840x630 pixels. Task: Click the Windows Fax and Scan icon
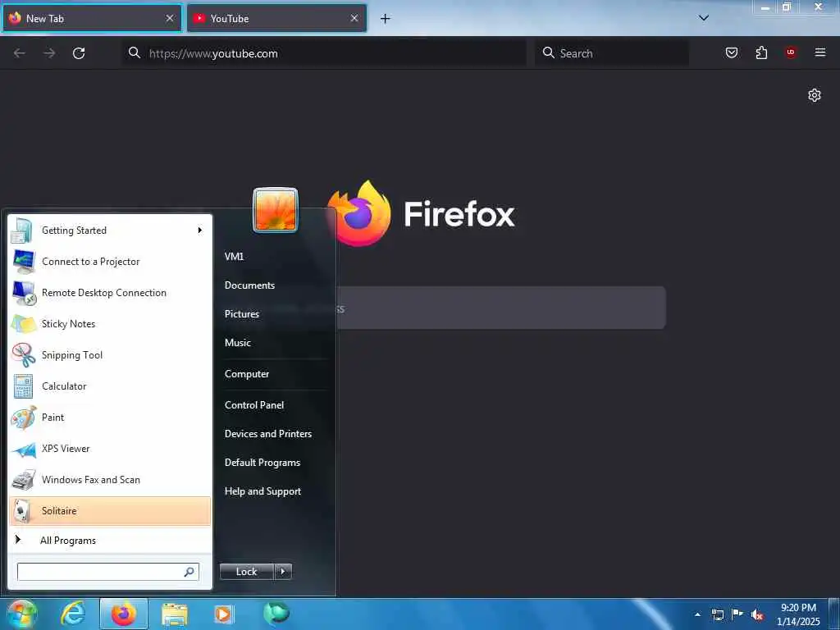24,479
